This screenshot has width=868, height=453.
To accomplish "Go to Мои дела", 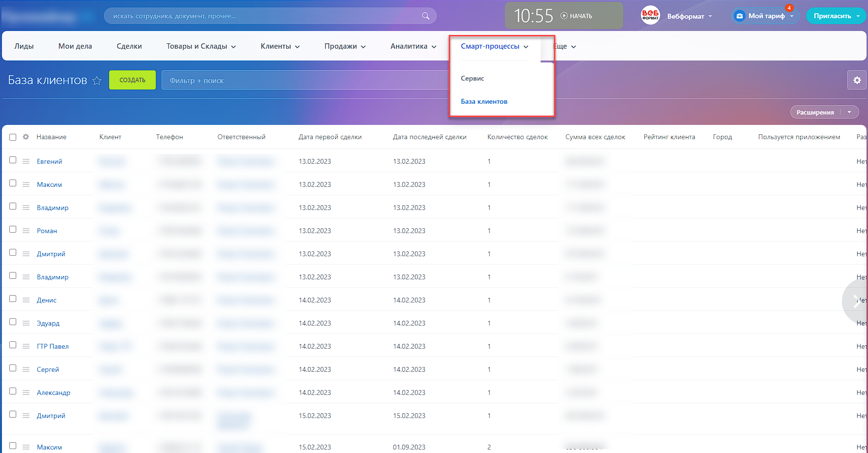I will (x=75, y=46).
